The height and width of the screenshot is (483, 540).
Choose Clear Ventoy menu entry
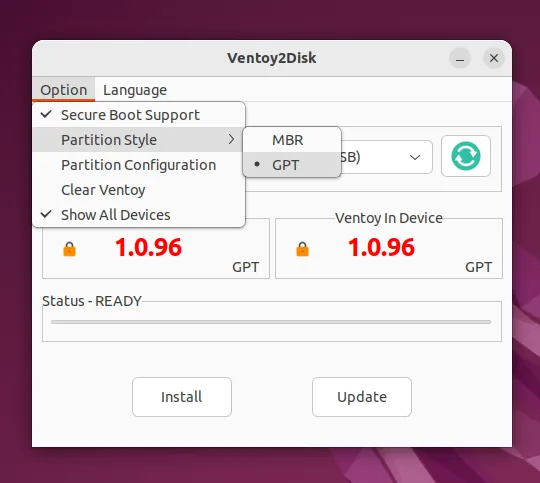pyautogui.click(x=139, y=190)
